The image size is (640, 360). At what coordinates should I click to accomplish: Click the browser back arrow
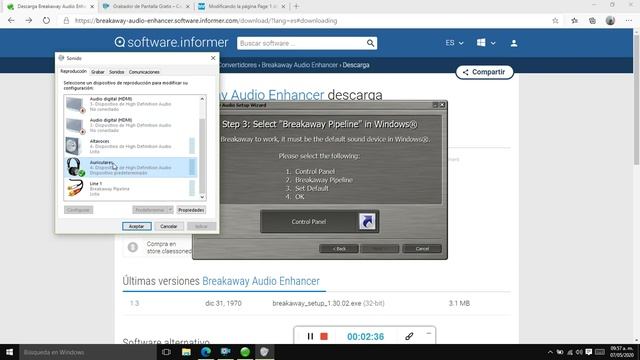(x=11, y=20)
